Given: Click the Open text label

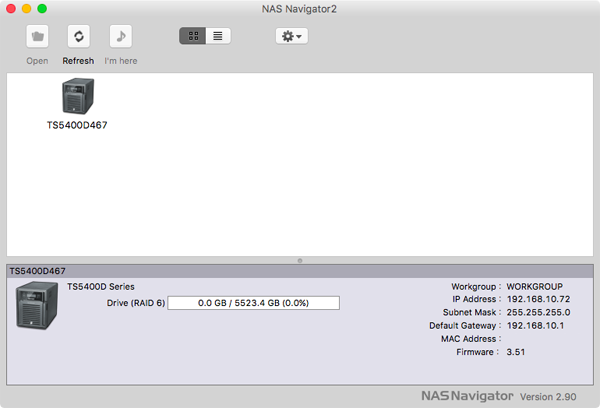Looking at the screenshot, I should tap(37, 61).
